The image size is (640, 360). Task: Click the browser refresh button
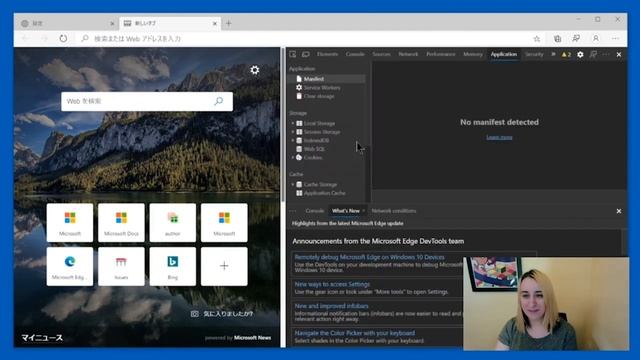(63, 38)
